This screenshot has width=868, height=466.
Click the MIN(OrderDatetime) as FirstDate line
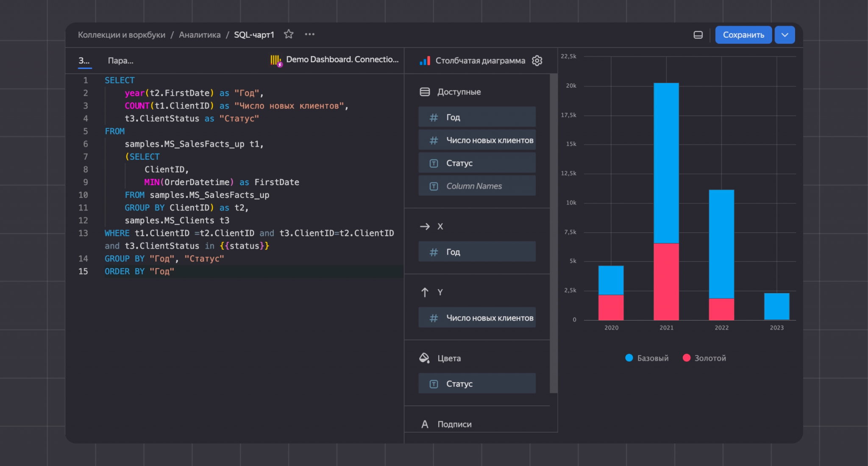[222, 182]
